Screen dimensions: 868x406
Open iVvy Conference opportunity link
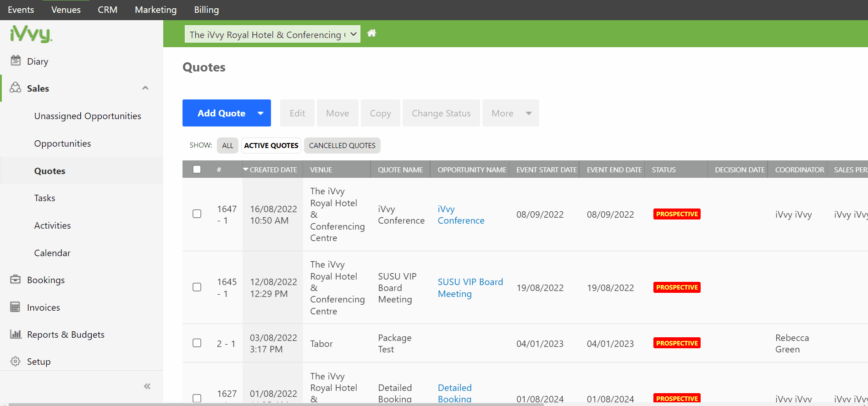[461, 214]
